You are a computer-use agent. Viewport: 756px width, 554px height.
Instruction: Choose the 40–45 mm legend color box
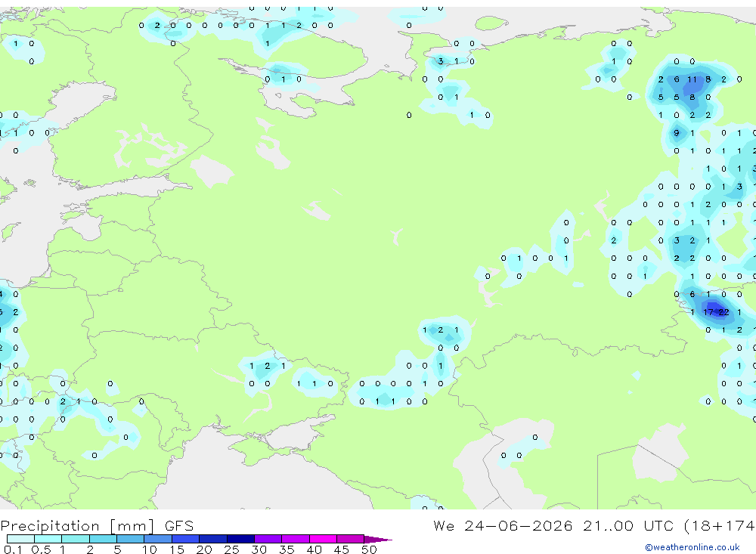click(323, 539)
